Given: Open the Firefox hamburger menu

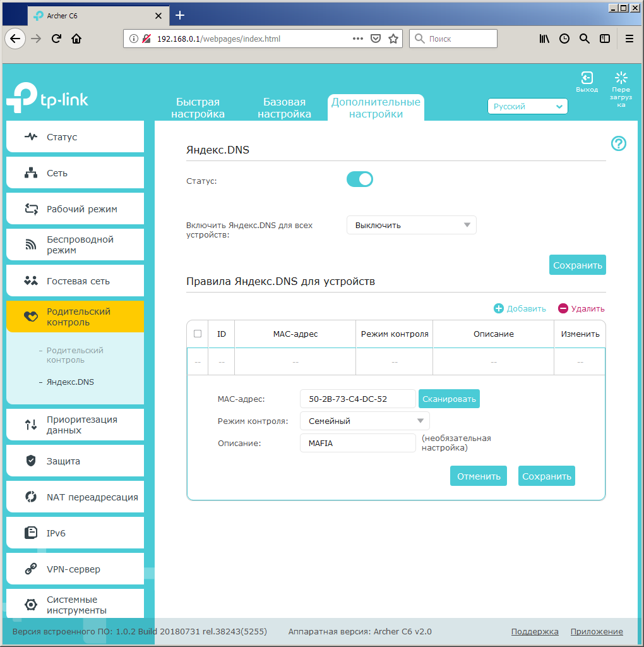Looking at the screenshot, I should click(x=629, y=39).
